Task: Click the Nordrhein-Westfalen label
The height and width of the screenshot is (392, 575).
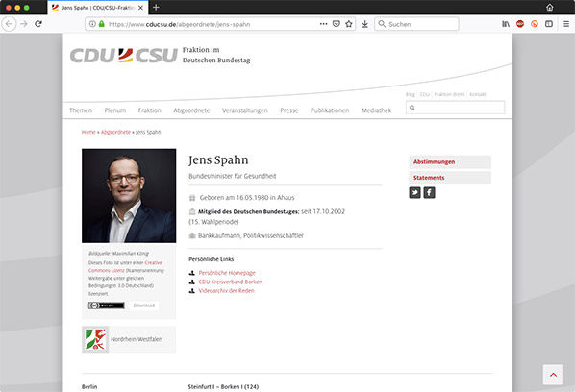Action: [137, 339]
